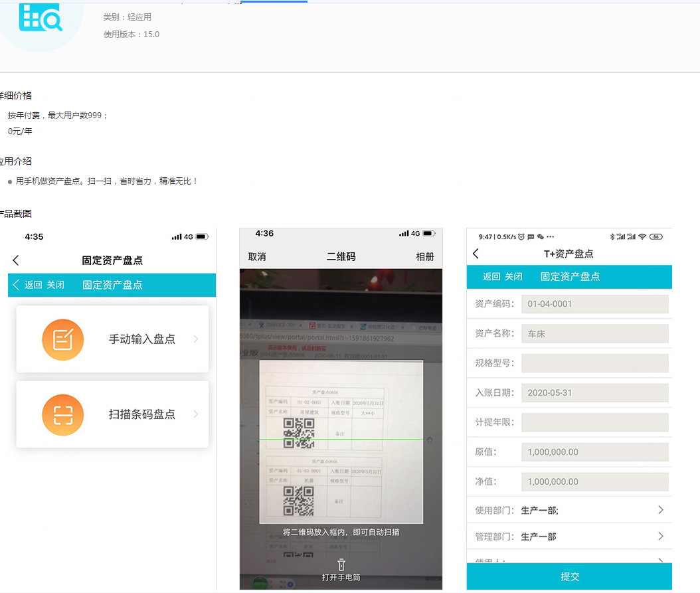Click the asset inventory app logo icon
Viewport: 700px width, 593px height.
(x=40, y=17)
